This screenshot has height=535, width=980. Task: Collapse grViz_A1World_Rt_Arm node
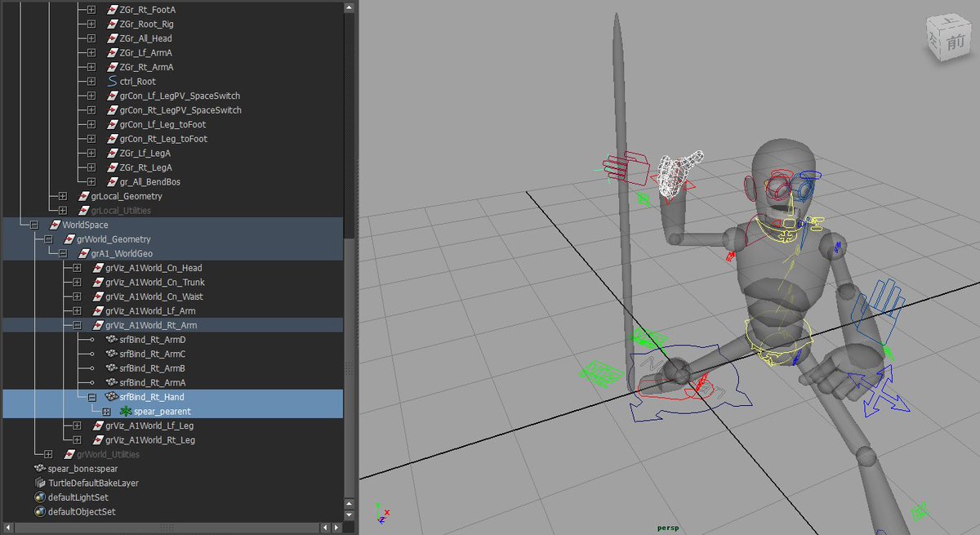pos(77,325)
